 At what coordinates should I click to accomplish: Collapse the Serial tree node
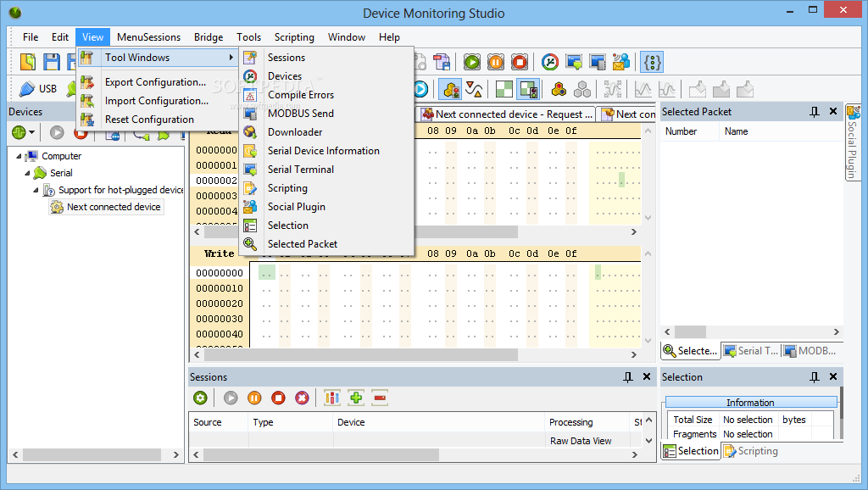[x=27, y=173]
